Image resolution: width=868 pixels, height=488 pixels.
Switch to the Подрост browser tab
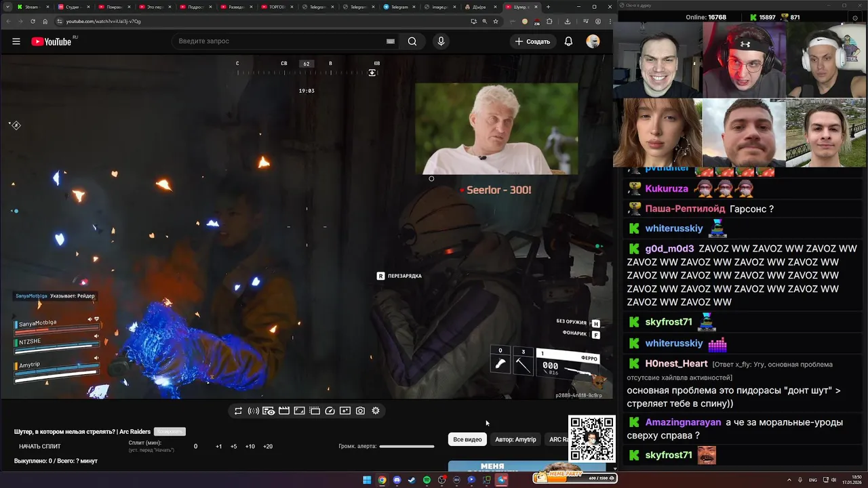tap(195, 7)
